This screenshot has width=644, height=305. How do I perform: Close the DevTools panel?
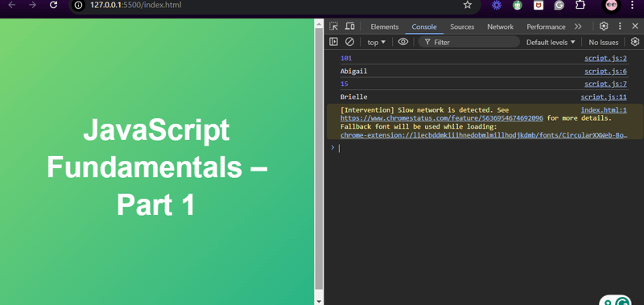(x=635, y=27)
